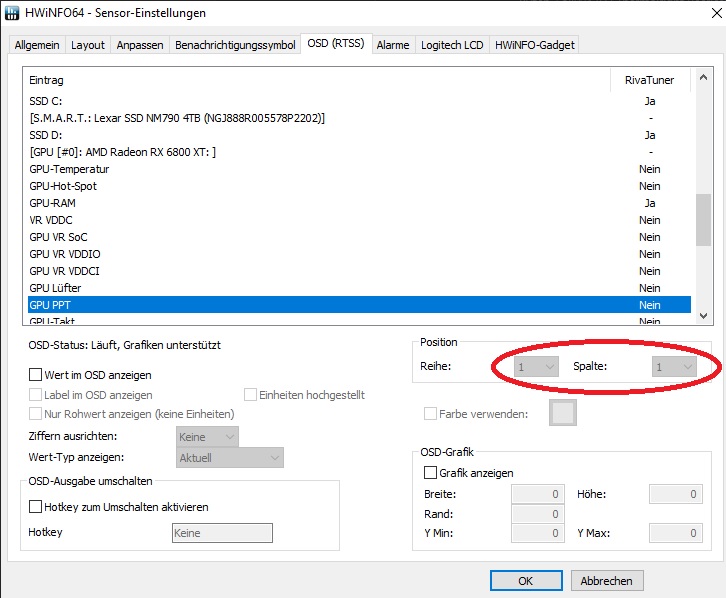726x598 pixels.
Task: Click the list scrollbar up arrow
Action: (x=703, y=78)
